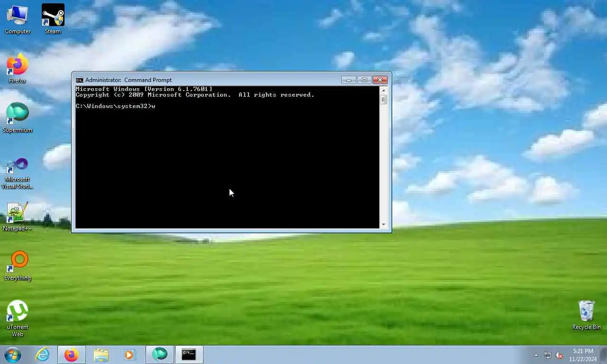Click the Copyright Microsoft Corporation line
This screenshot has height=364, width=607.
click(195, 95)
